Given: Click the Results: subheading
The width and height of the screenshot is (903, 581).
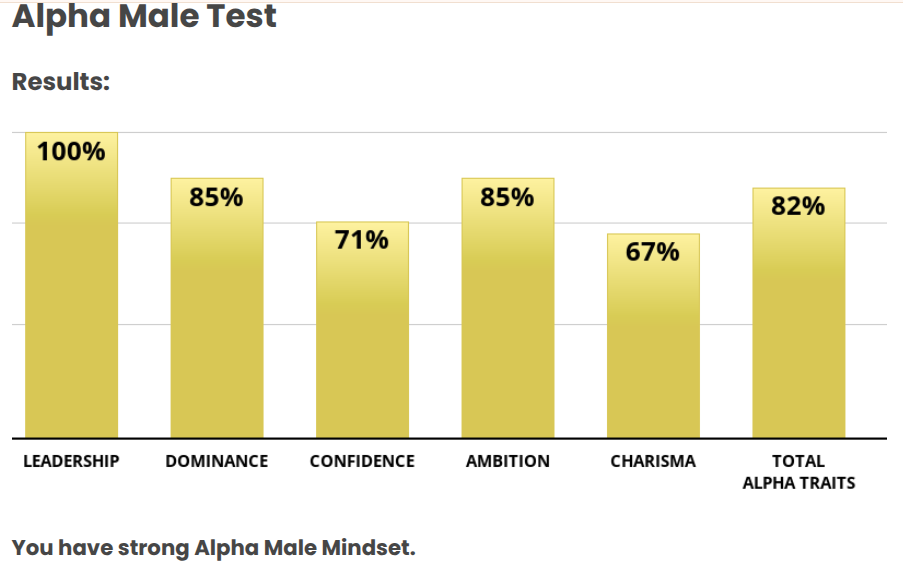Looking at the screenshot, I should 60,82.
